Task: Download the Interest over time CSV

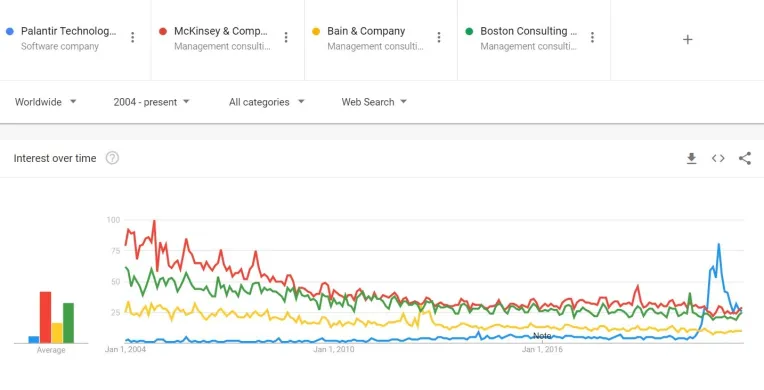Action: tap(691, 158)
